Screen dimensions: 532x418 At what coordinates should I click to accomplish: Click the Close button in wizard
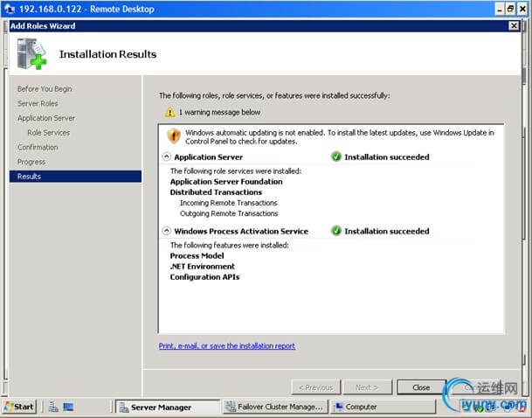pyautogui.click(x=421, y=387)
